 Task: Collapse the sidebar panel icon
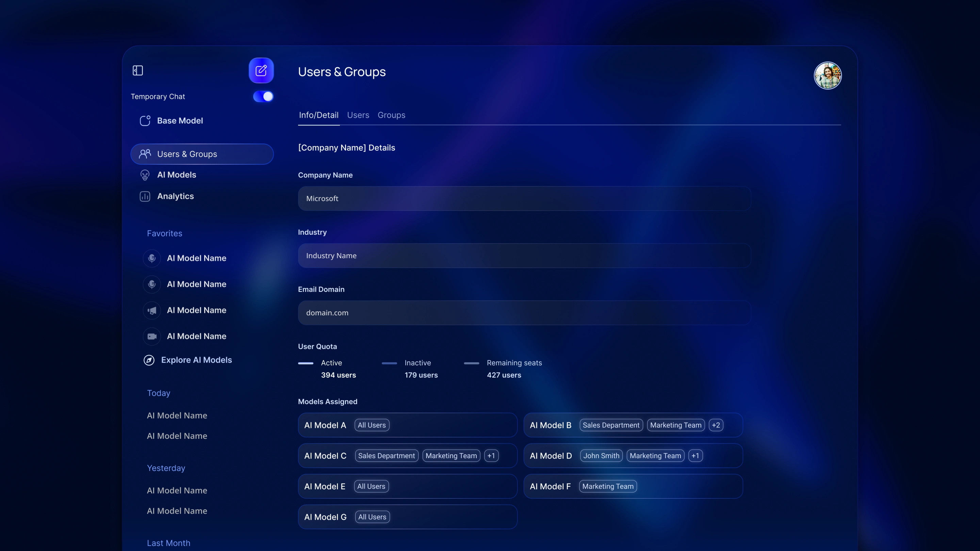[x=138, y=70]
